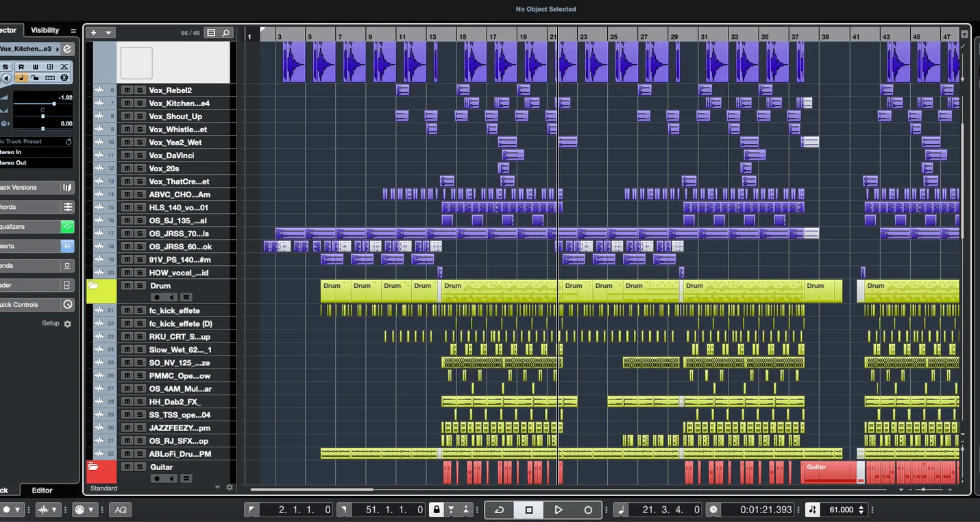Open the Quick Controls section
980x522 pixels.
point(37,304)
